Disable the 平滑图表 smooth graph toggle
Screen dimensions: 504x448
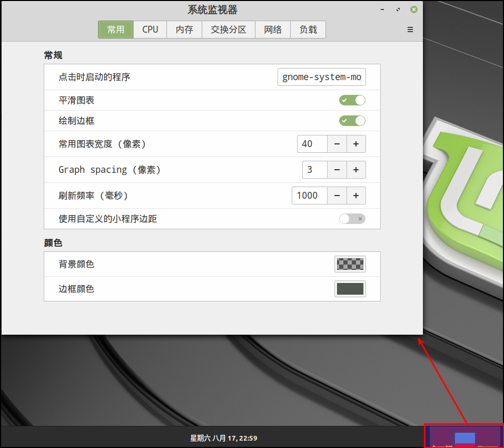(352, 100)
